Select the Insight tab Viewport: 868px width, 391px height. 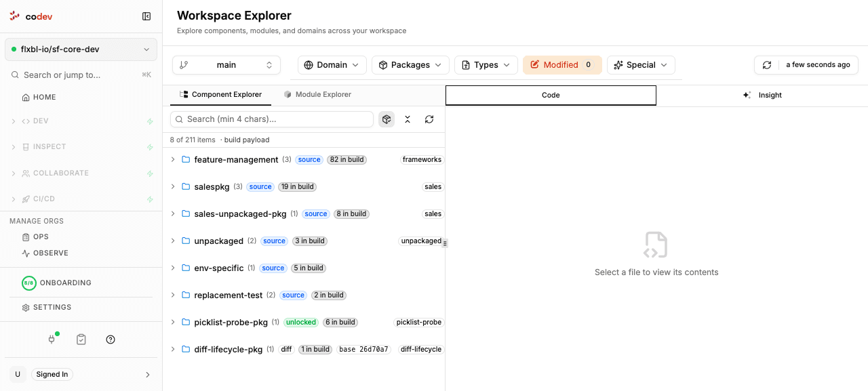pos(762,96)
